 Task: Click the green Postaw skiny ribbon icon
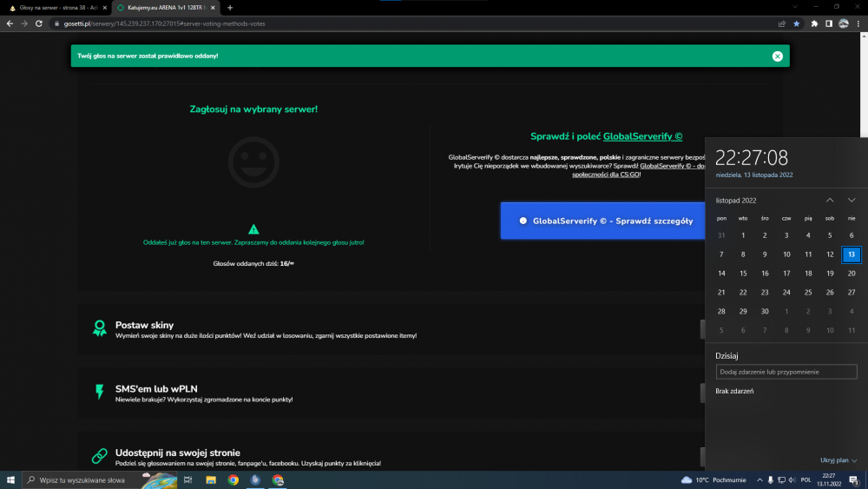tap(100, 327)
